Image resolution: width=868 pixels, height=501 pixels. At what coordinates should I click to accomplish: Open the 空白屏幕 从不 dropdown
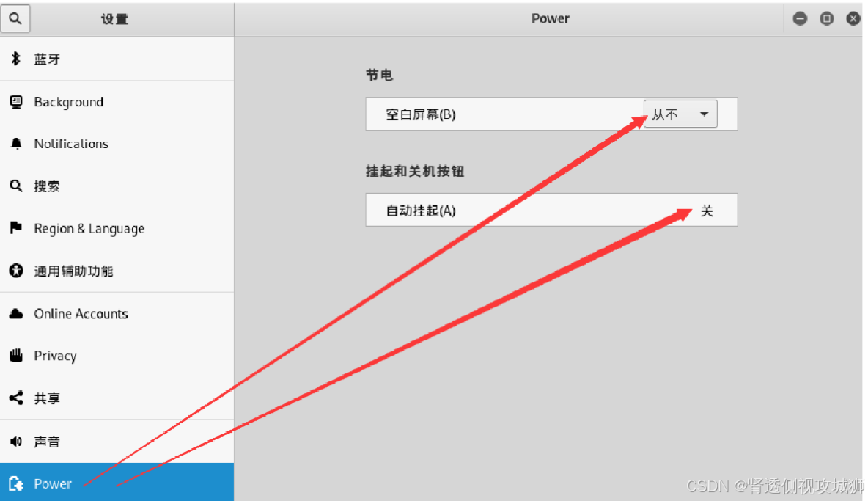coord(680,114)
